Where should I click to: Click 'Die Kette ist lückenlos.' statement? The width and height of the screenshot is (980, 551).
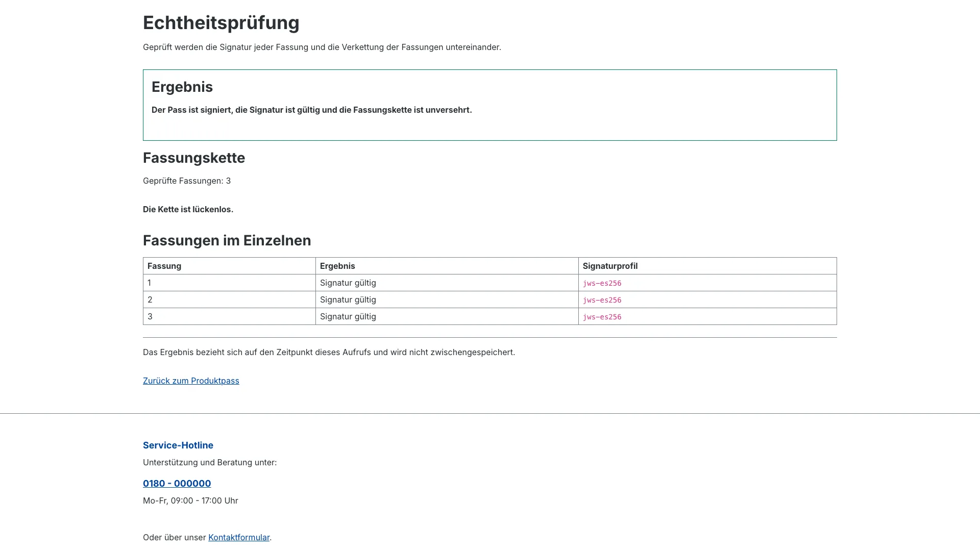pyautogui.click(x=188, y=209)
